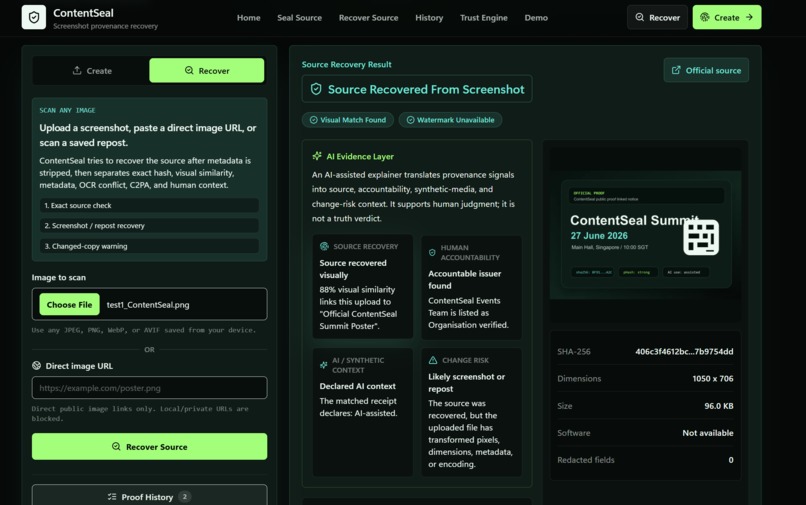Click the Human Accountability card icon
Image resolution: width=806 pixels, height=505 pixels.
coord(432,252)
